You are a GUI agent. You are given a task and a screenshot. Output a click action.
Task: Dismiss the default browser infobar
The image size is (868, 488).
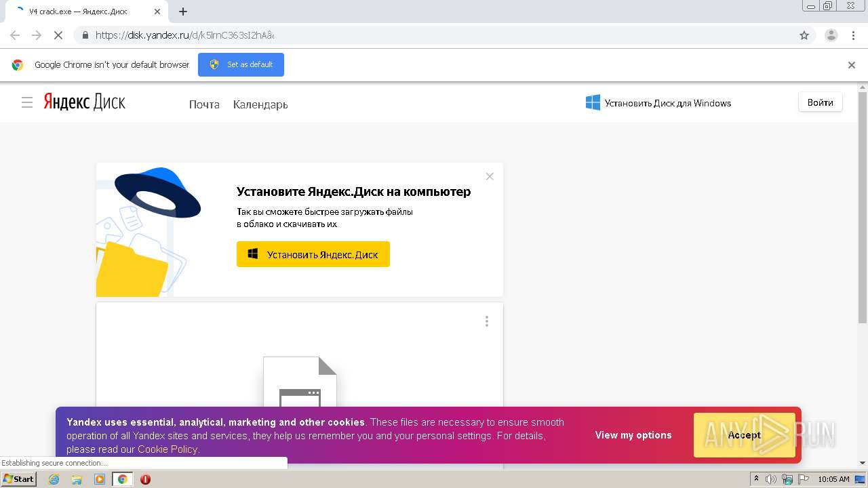(852, 65)
